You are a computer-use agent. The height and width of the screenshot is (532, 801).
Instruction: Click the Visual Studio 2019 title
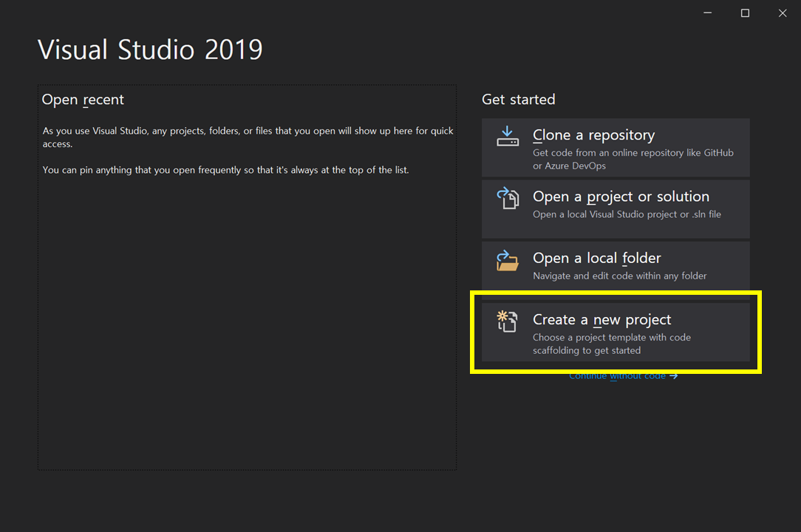pyautogui.click(x=150, y=50)
